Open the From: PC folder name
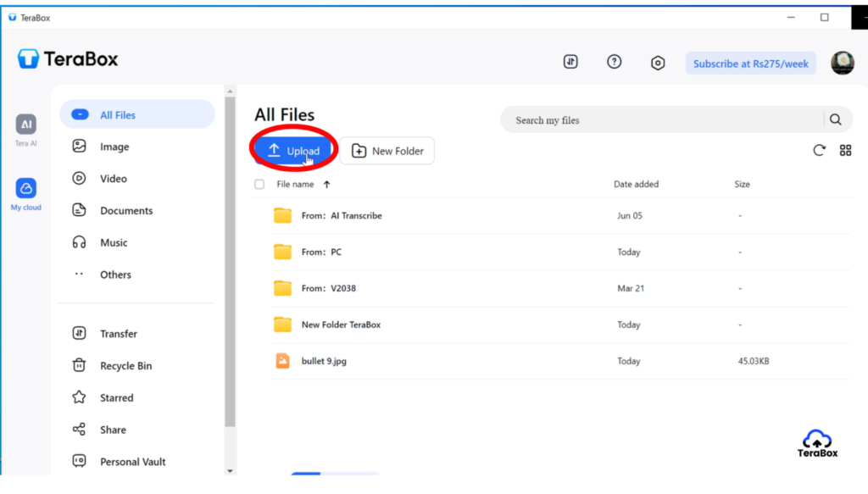This screenshot has height=494, width=868. tap(321, 252)
